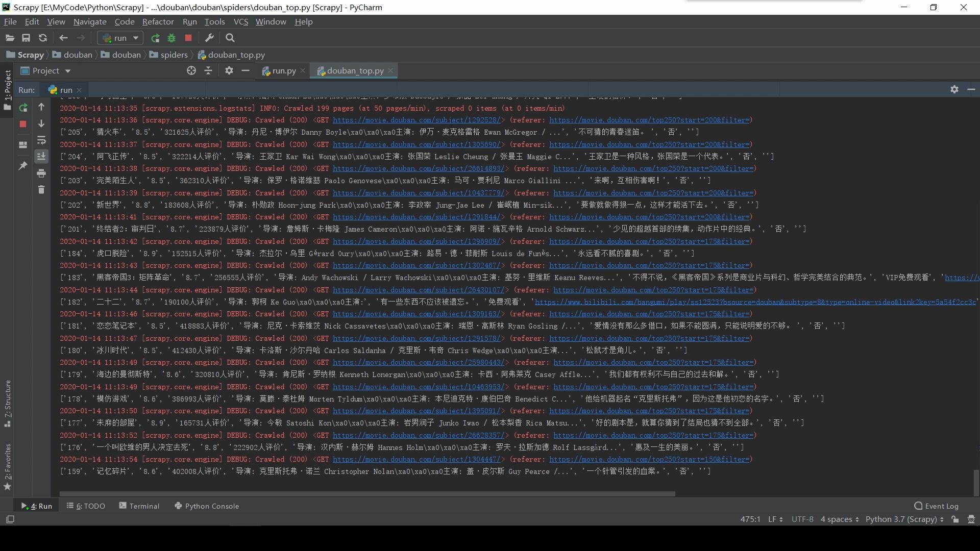Open bilibili bangumi play link

pos(755,302)
